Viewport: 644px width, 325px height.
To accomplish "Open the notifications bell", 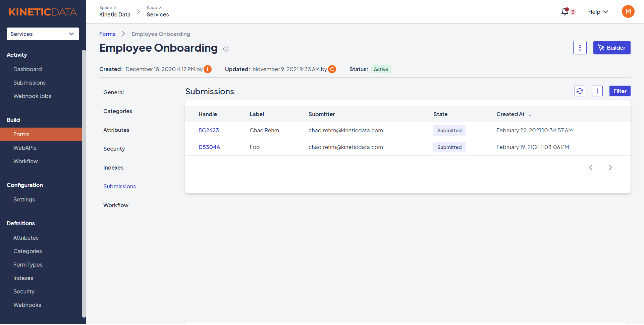I will pos(565,12).
